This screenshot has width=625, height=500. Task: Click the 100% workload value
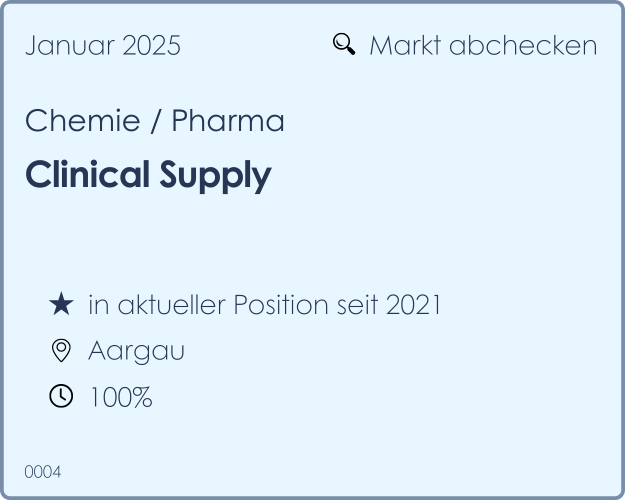pos(120,397)
